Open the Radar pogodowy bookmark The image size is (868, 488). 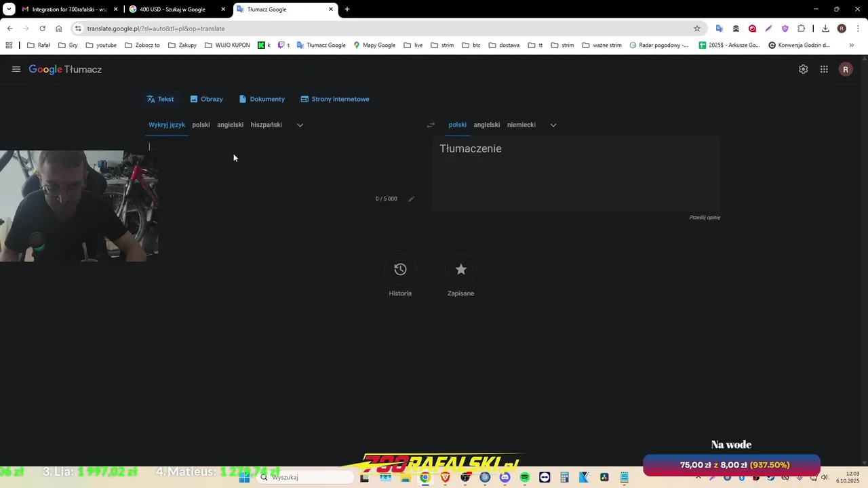pos(658,45)
